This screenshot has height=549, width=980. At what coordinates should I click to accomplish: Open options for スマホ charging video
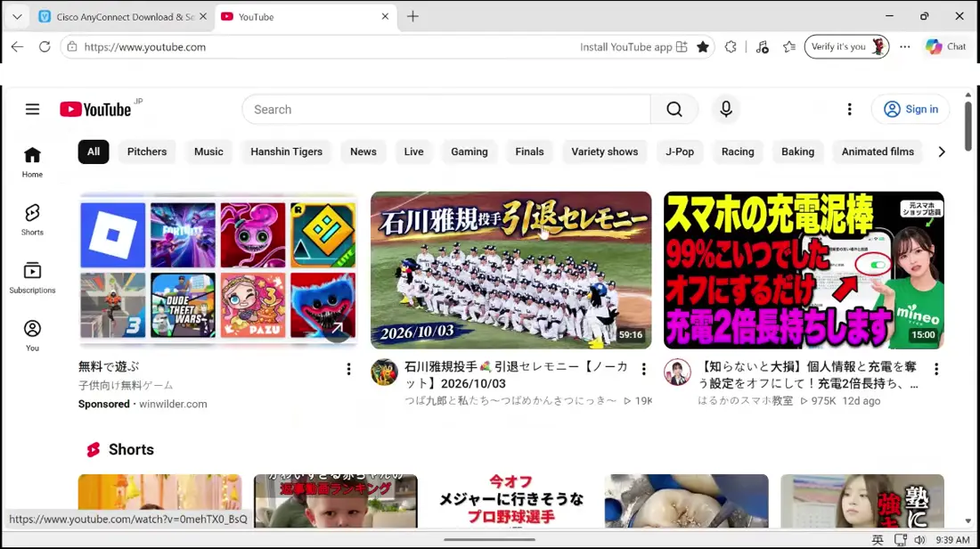(936, 369)
